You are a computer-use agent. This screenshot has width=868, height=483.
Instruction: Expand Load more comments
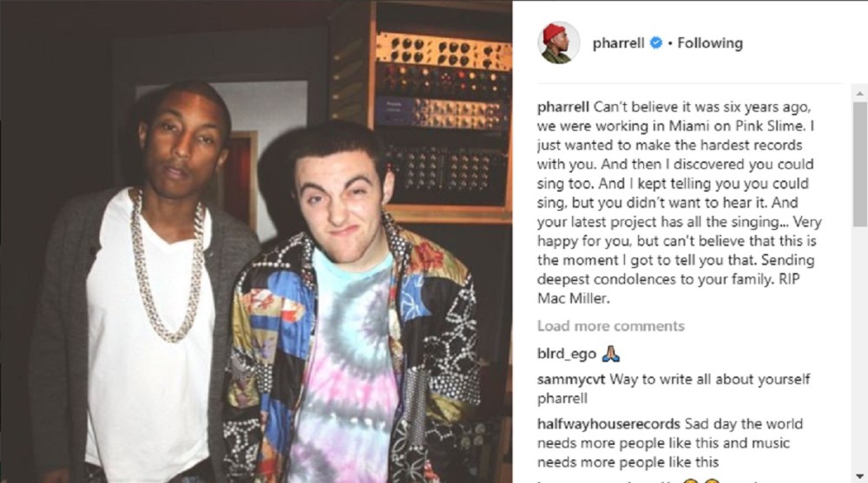click(x=610, y=326)
